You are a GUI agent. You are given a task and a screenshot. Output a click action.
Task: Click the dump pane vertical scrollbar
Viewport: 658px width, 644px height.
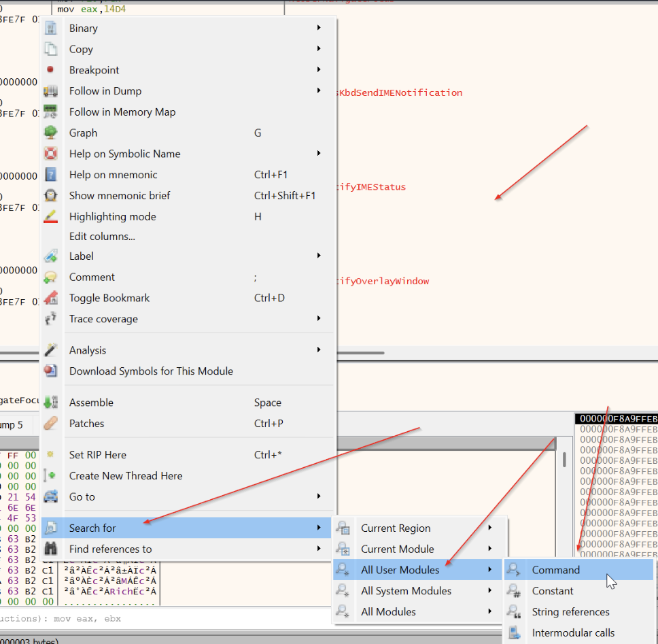point(564,460)
